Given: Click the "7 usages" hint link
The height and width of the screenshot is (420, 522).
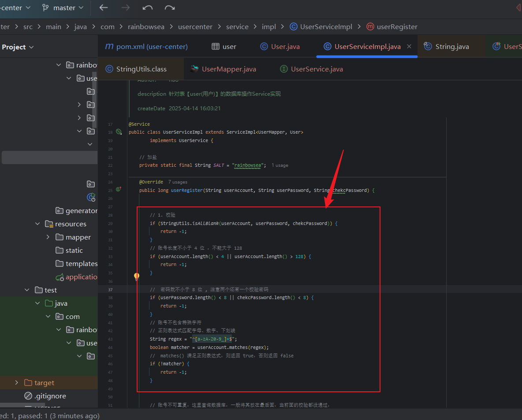Looking at the screenshot, I should (x=178, y=182).
